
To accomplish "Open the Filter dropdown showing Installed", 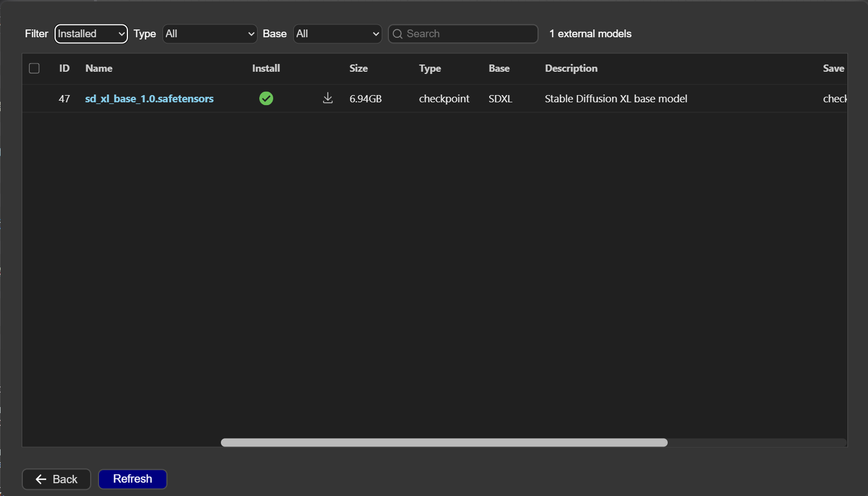I will tap(91, 34).
